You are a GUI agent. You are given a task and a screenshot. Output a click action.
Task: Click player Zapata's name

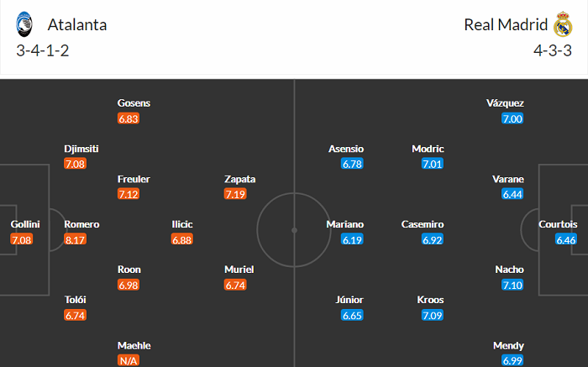coord(240,179)
